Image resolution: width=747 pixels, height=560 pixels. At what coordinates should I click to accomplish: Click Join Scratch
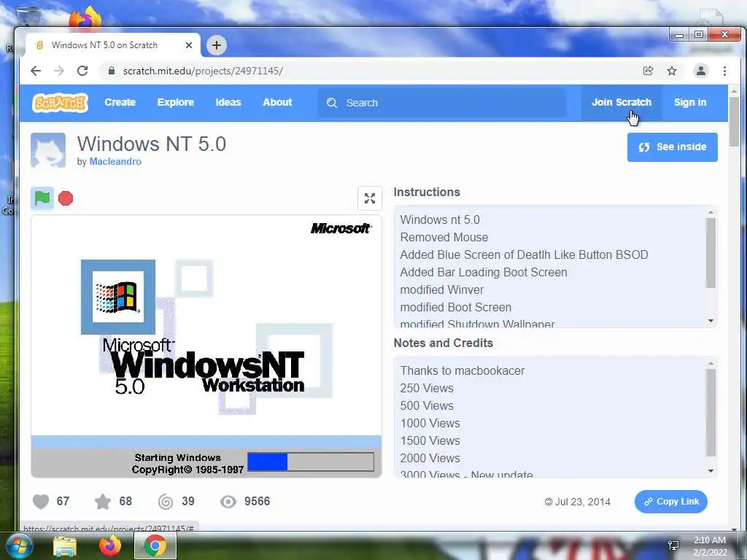[x=622, y=102]
